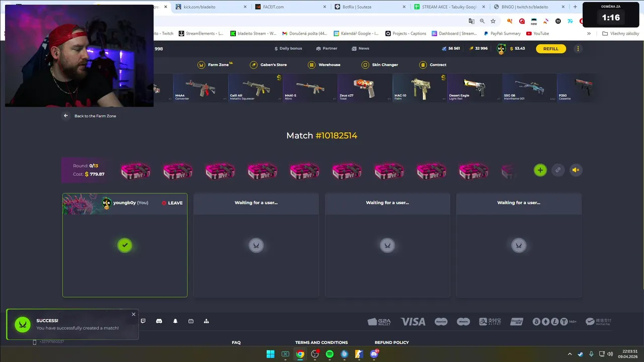Click the second player slot waiting icon
Image resolution: width=644 pixels, height=362 pixels.
[256, 245]
